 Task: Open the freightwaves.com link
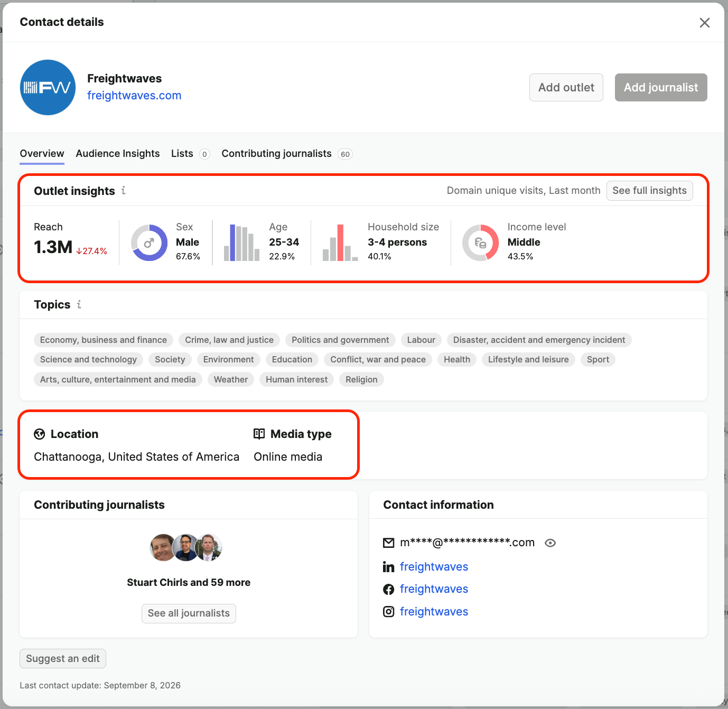pyautogui.click(x=134, y=96)
